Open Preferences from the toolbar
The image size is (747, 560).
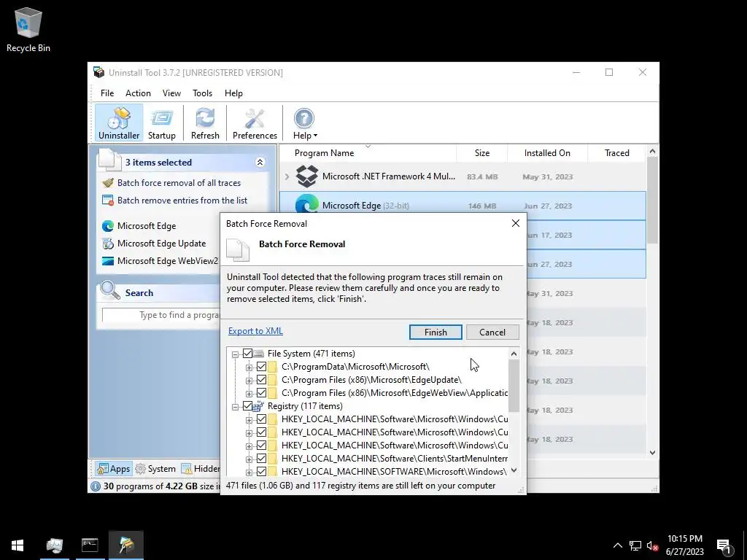pos(255,123)
